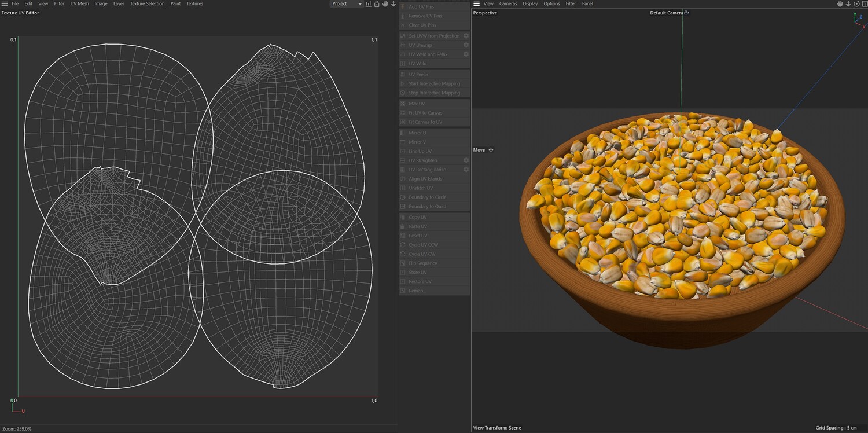Open the Texture Selection menu
The image size is (868, 433).
(x=147, y=3)
